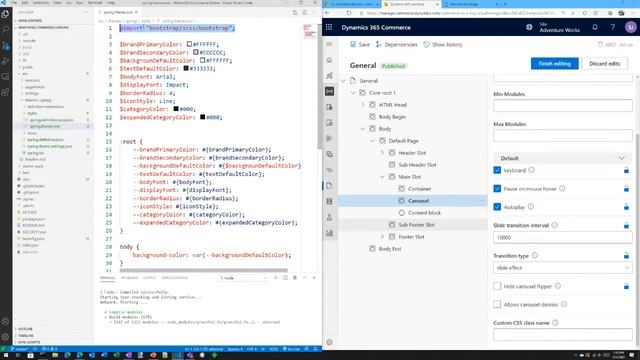Uncheck the Autoplay checkbox
The image size is (640, 360).
(x=497, y=207)
